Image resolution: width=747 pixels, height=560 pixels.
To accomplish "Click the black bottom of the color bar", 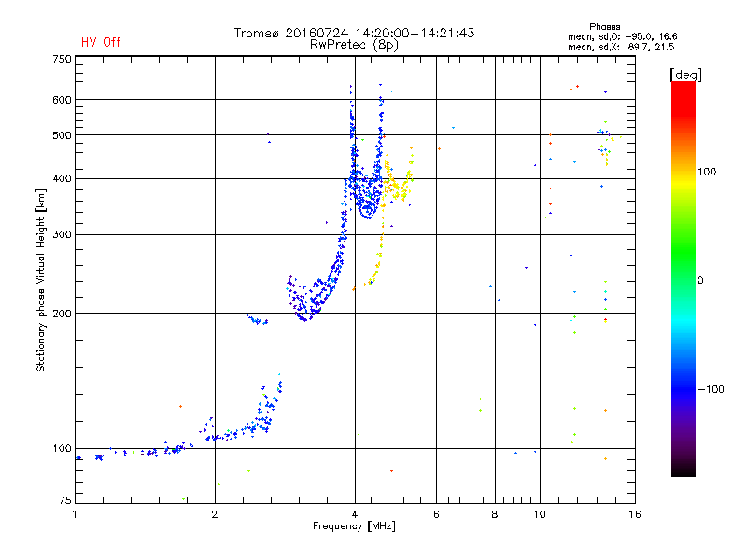I will (684, 469).
